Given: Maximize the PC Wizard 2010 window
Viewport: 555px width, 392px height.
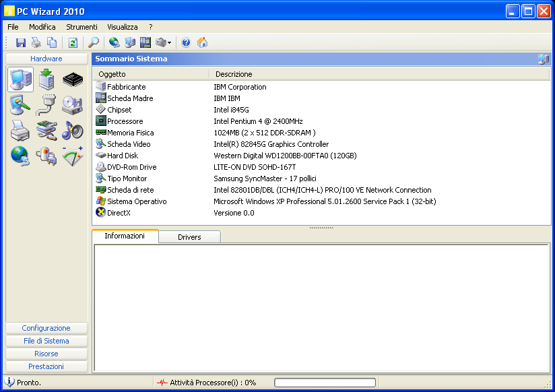Looking at the screenshot, I should tap(528, 11).
